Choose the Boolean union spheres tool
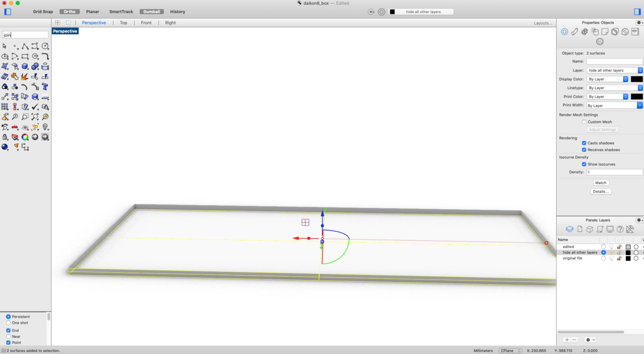The height and width of the screenshot is (354, 644). click(x=35, y=67)
